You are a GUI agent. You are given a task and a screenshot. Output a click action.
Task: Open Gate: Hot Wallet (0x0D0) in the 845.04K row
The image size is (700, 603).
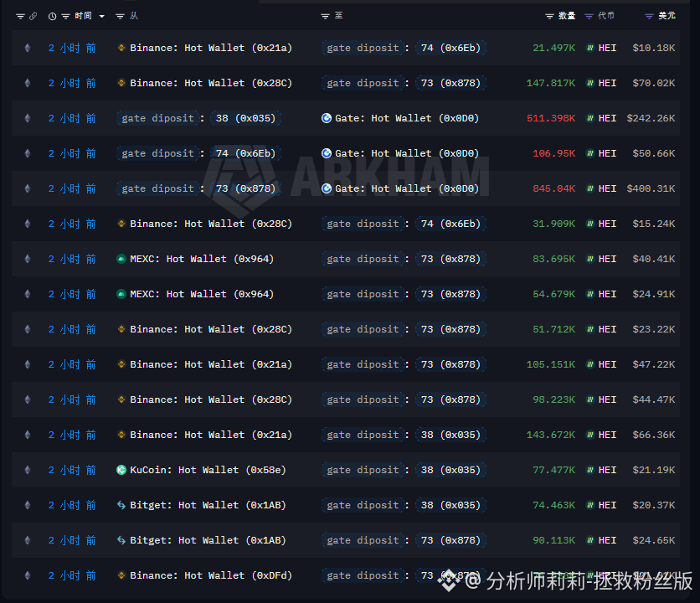click(407, 188)
